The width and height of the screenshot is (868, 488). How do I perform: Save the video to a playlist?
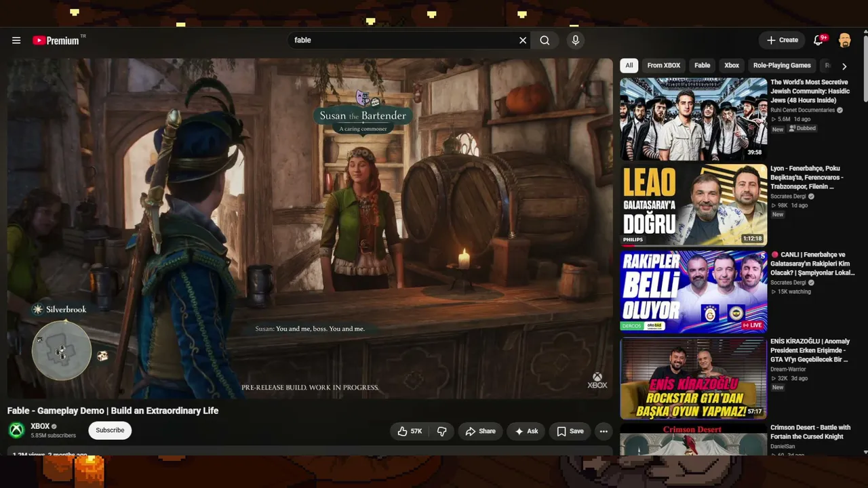570,431
